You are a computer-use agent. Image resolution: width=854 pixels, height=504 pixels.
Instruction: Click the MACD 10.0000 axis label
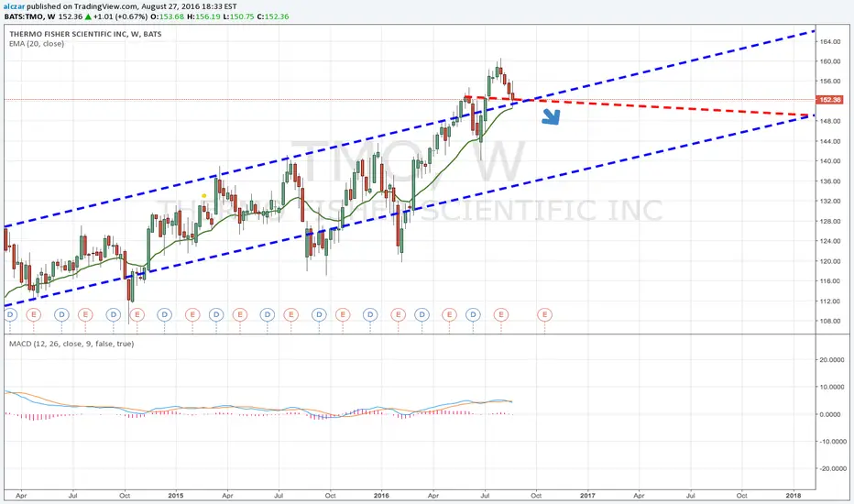click(x=833, y=387)
